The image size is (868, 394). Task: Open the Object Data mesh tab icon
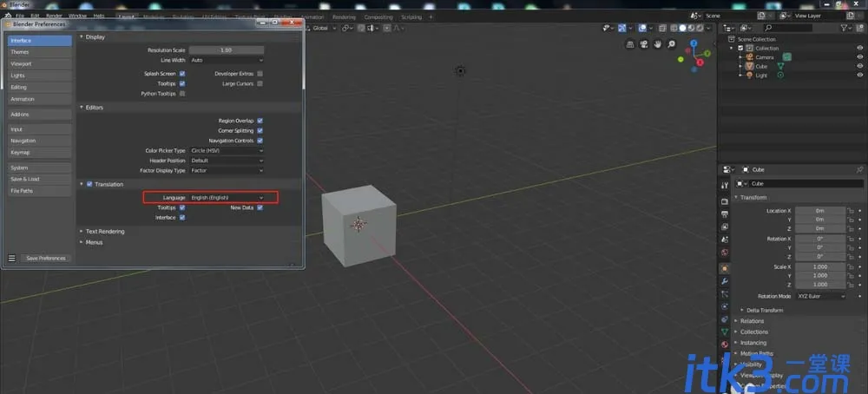(x=725, y=332)
